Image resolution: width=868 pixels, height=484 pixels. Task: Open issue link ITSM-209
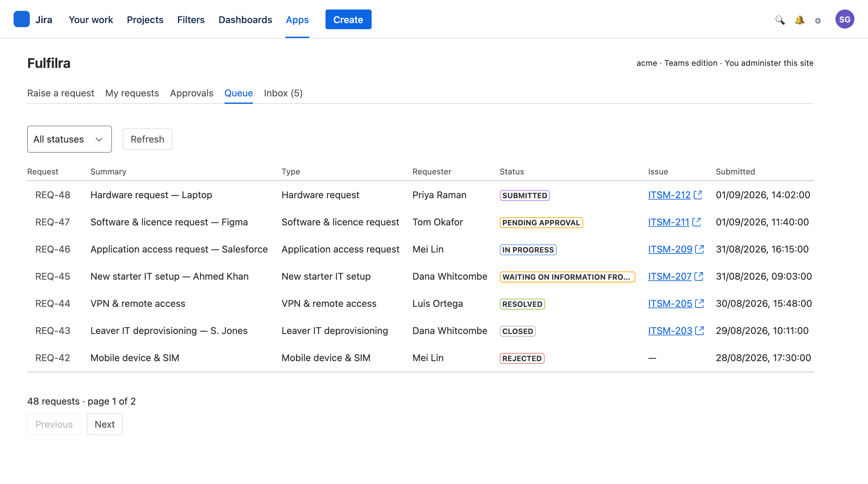[670, 249]
